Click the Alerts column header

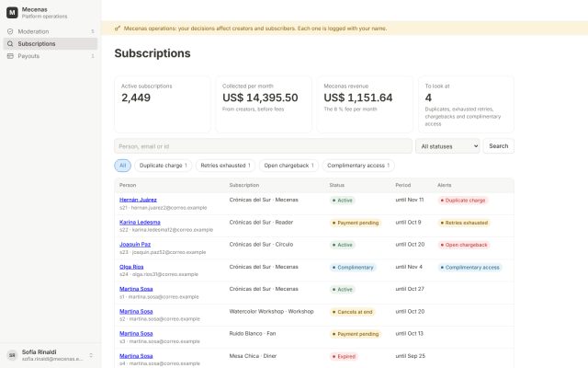pyautogui.click(x=445, y=186)
